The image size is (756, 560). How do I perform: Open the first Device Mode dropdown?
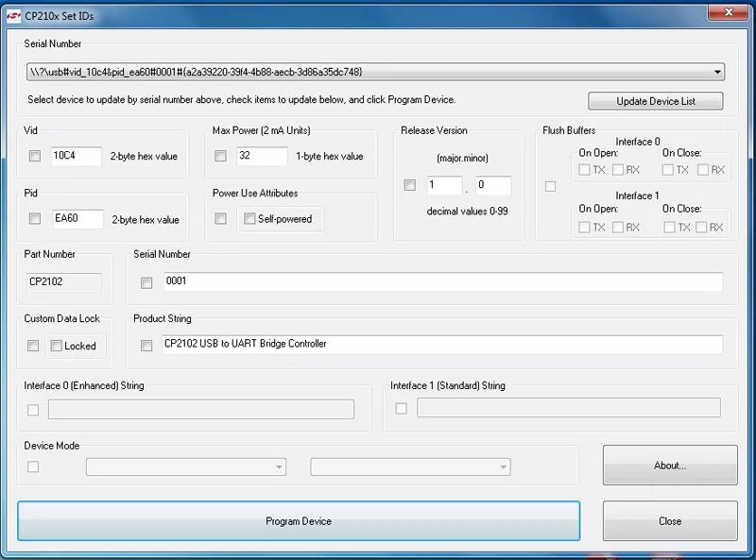(x=186, y=467)
